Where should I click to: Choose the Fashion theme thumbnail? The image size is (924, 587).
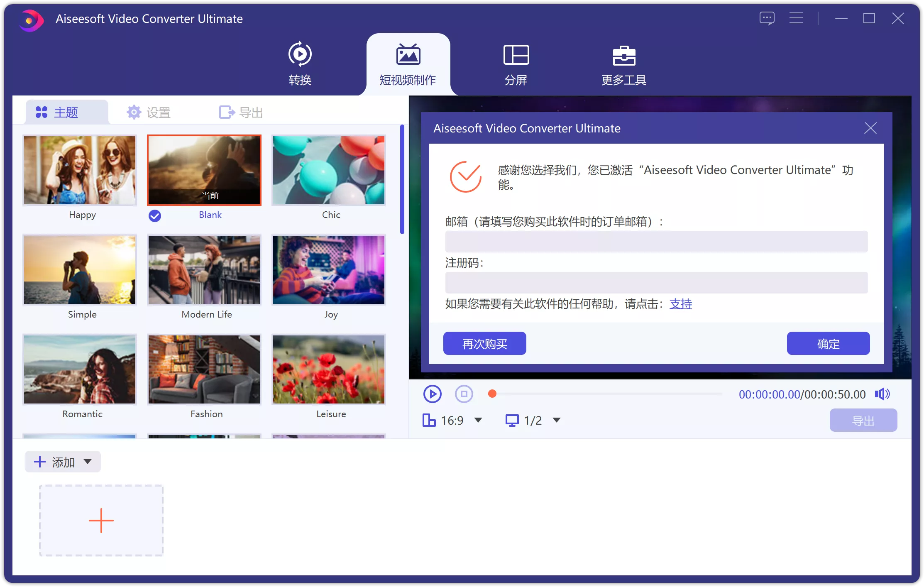204,369
